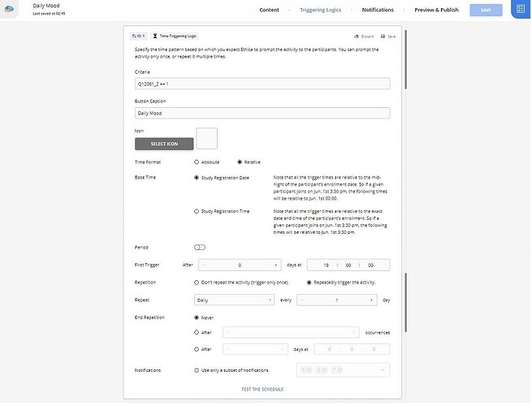Click the Daily Mood activity title
The height and width of the screenshot is (406, 532).
pos(46,6)
